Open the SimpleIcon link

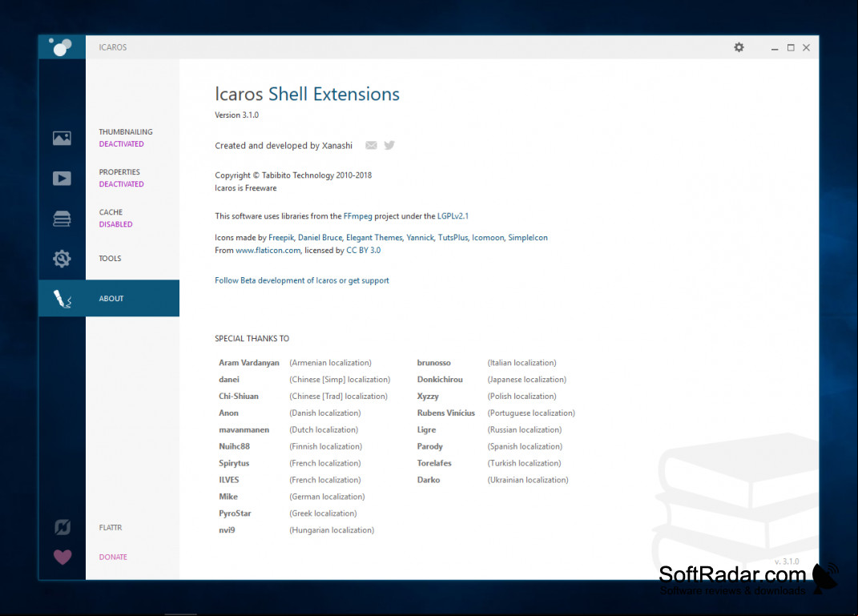[x=527, y=237]
